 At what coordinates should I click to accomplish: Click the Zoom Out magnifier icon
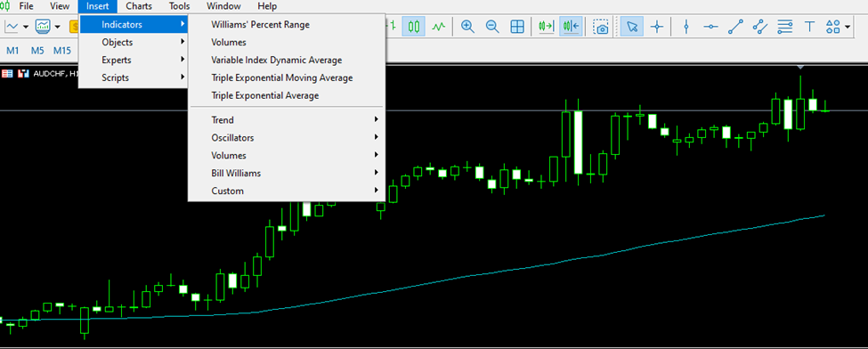(x=492, y=26)
